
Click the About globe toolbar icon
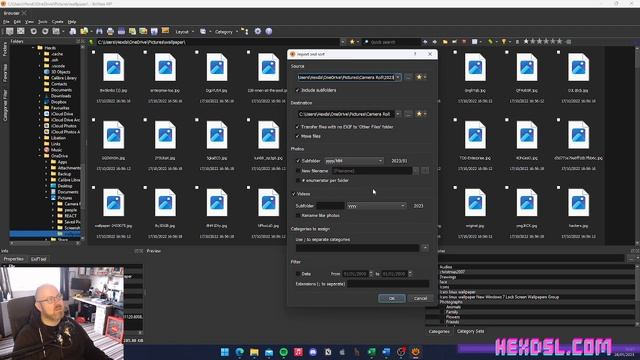point(269,31)
